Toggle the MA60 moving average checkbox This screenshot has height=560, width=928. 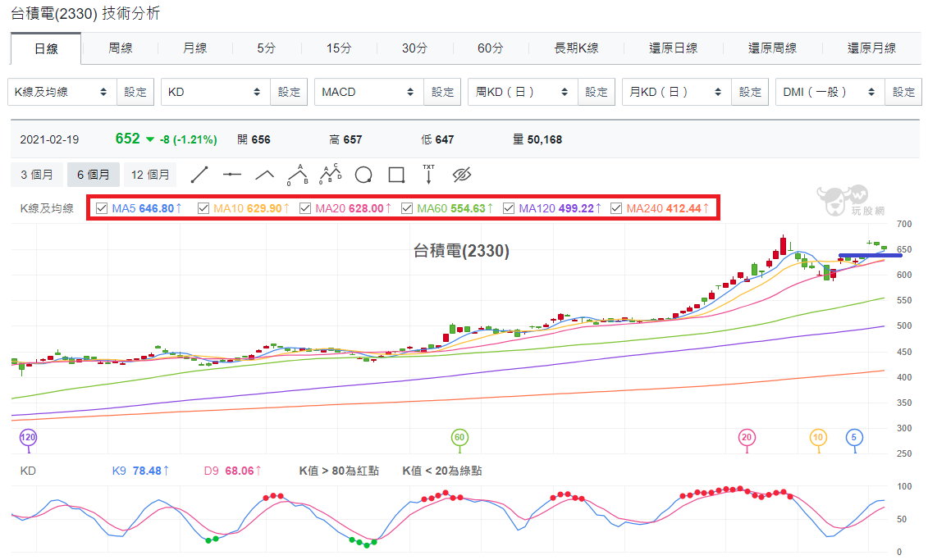point(407,208)
